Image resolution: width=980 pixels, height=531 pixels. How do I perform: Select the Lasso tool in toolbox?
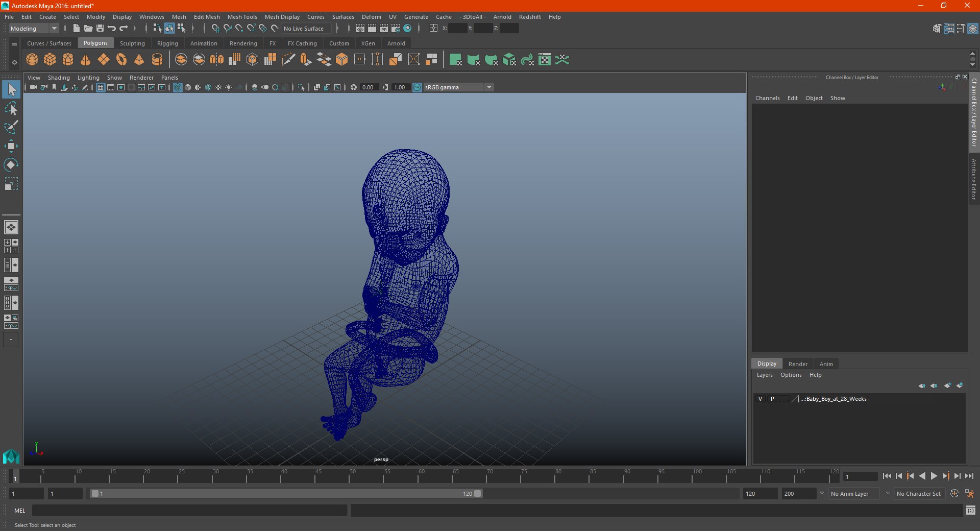coord(11,109)
